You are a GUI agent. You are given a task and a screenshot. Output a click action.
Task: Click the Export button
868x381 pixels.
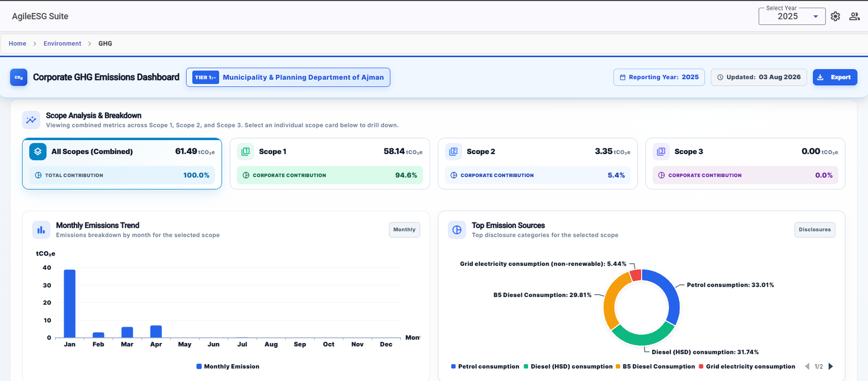pos(835,77)
